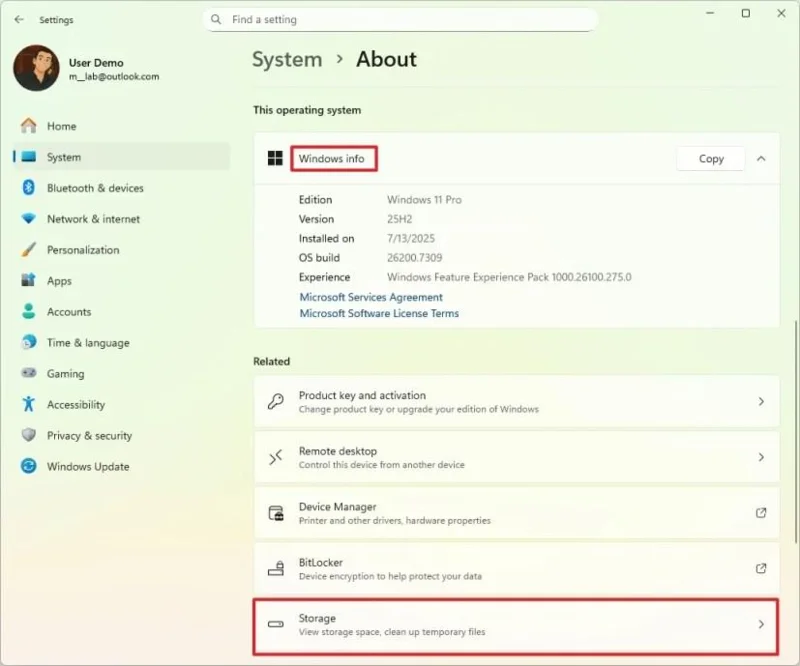This screenshot has height=666, width=800.
Task: Click the Accessibility figure icon
Action: point(29,404)
